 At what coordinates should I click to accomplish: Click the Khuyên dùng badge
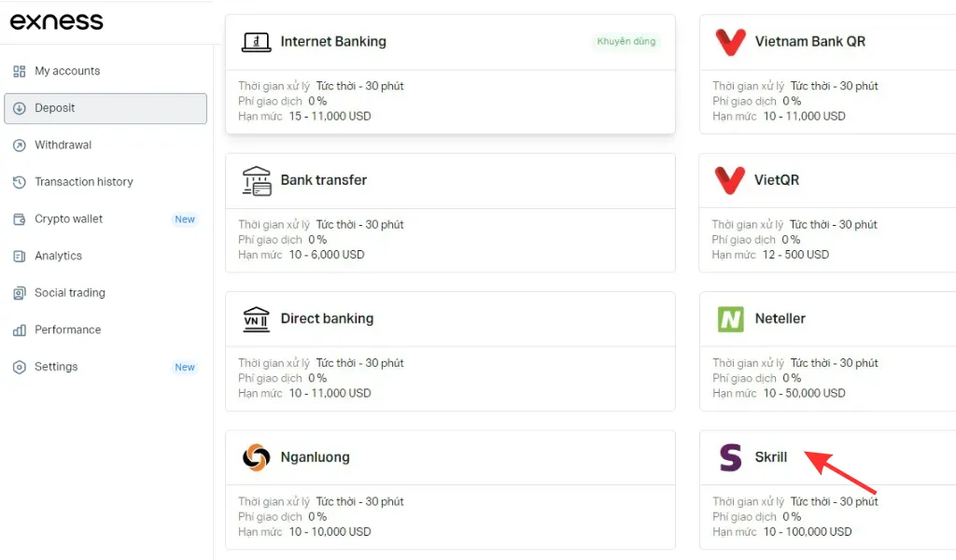pyautogui.click(x=626, y=42)
